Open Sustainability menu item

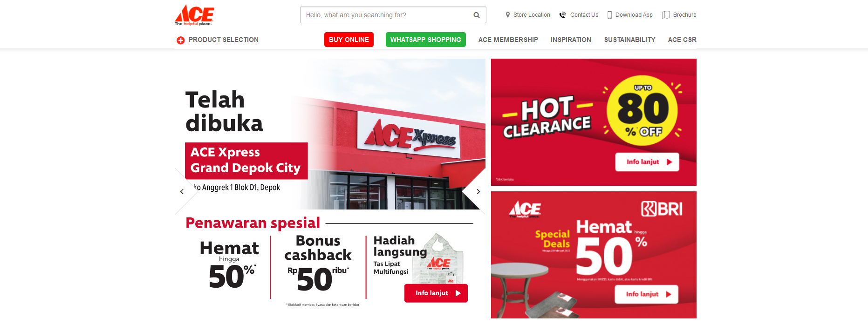[629, 40]
